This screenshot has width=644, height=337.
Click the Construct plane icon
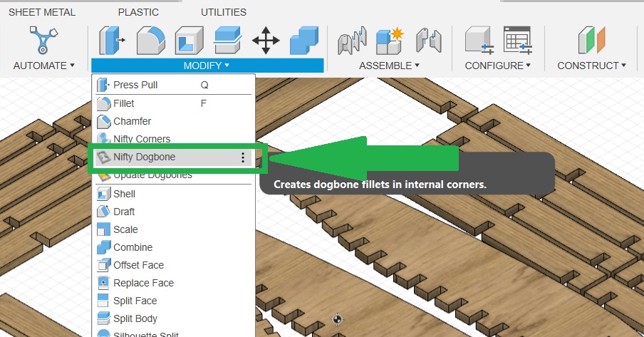click(x=591, y=40)
